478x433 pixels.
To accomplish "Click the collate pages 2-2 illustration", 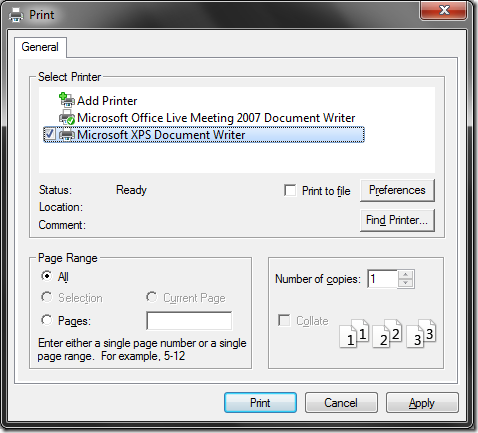I will pos(387,333).
